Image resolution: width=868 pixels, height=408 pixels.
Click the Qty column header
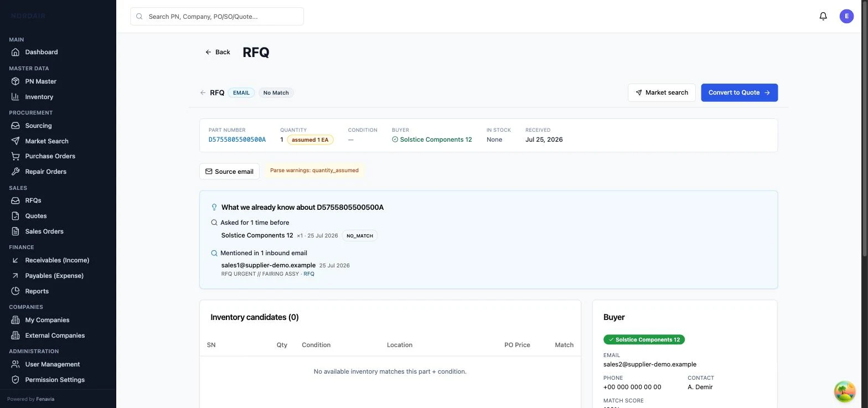coord(282,345)
